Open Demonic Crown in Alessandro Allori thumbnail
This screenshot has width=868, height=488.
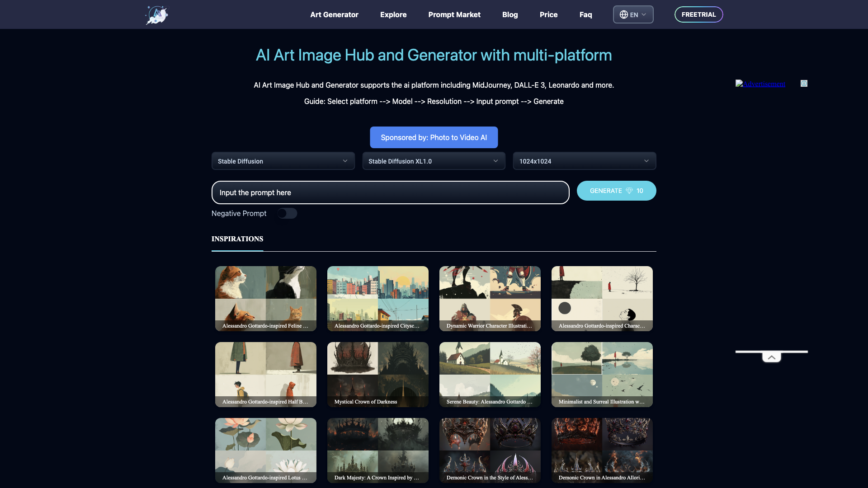602,450
